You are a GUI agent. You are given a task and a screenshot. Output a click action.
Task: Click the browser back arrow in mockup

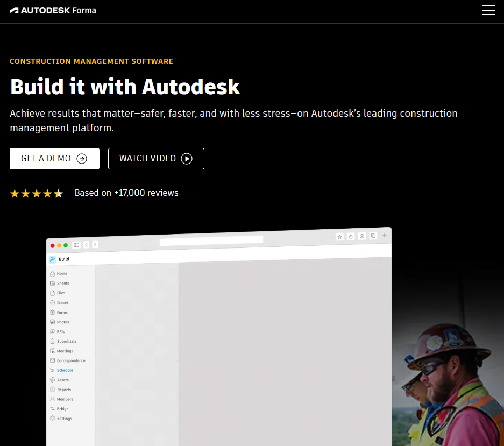[87, 245]
